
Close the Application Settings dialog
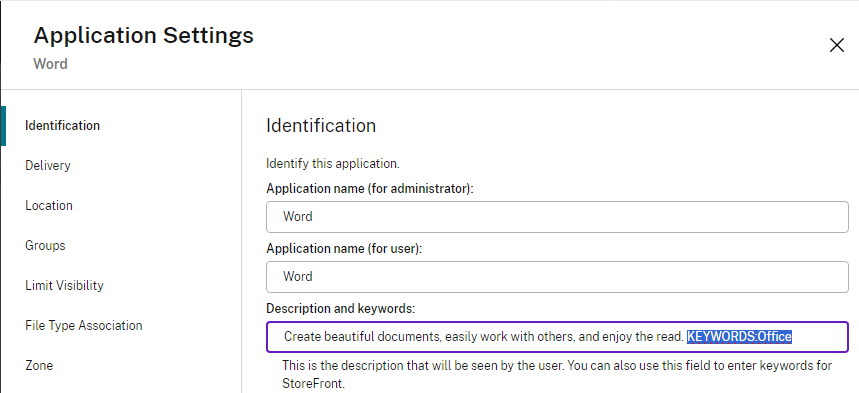coord(837,45)
